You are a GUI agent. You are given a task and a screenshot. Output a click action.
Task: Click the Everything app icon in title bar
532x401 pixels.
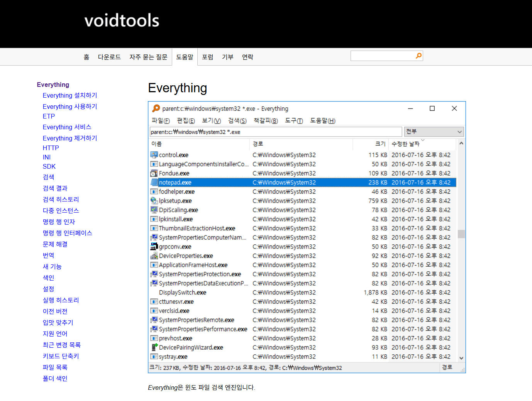coord(156,108)
